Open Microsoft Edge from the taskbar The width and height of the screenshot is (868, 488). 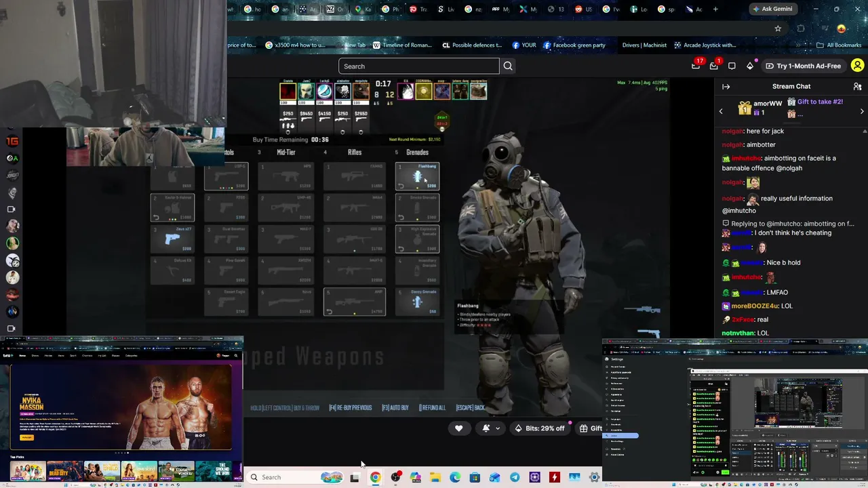[x=455, y=477]
